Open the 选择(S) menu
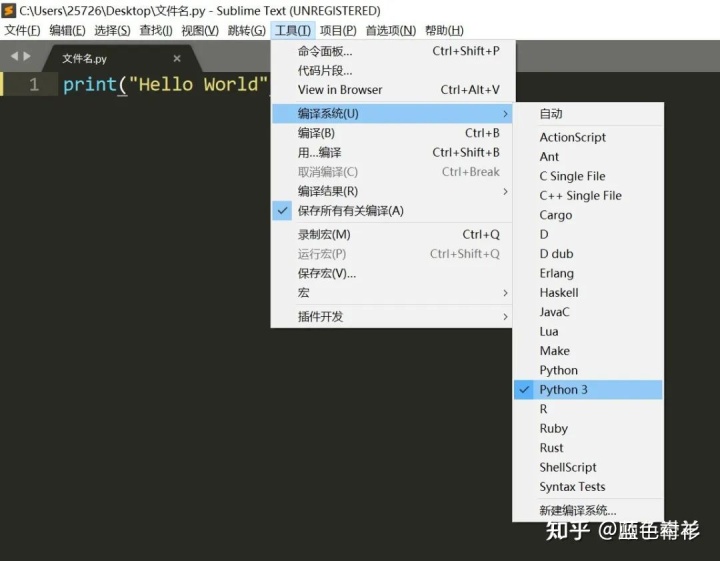 point(112,30)
